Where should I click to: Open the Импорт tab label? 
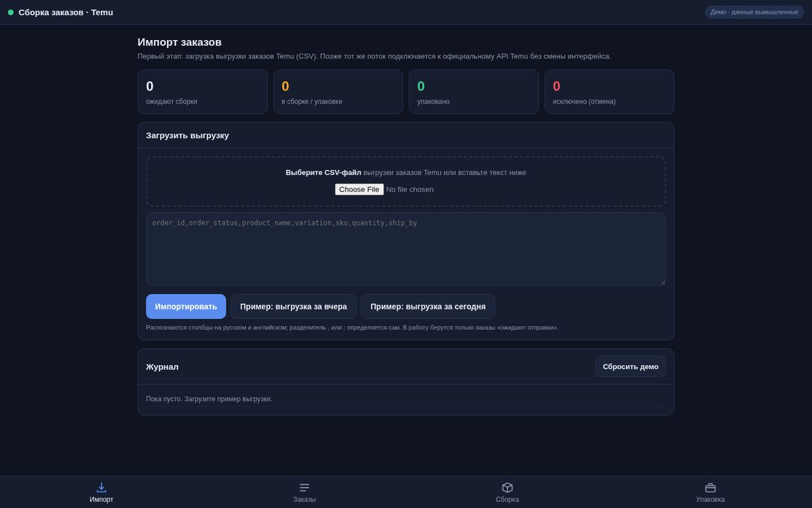tap(101, 500)
